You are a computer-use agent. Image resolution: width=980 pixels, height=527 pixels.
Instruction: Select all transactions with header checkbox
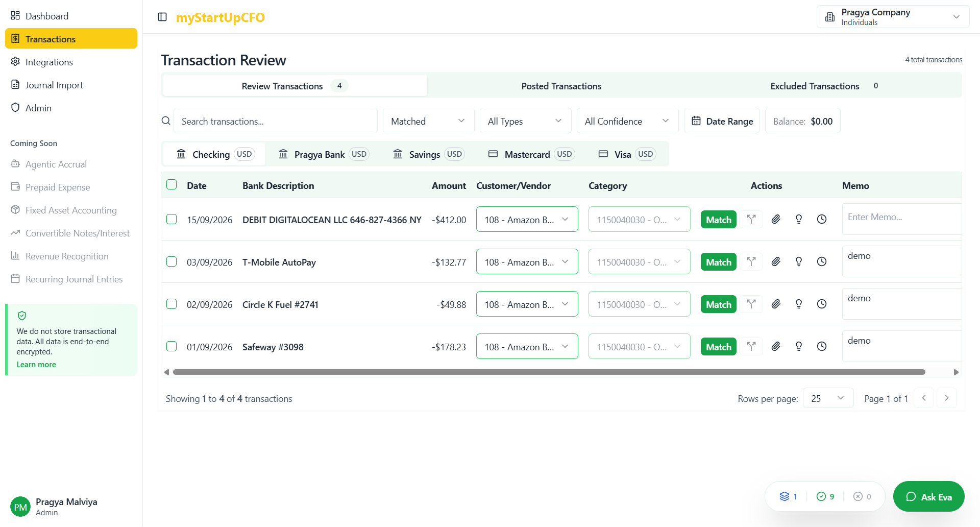[171, 185]
